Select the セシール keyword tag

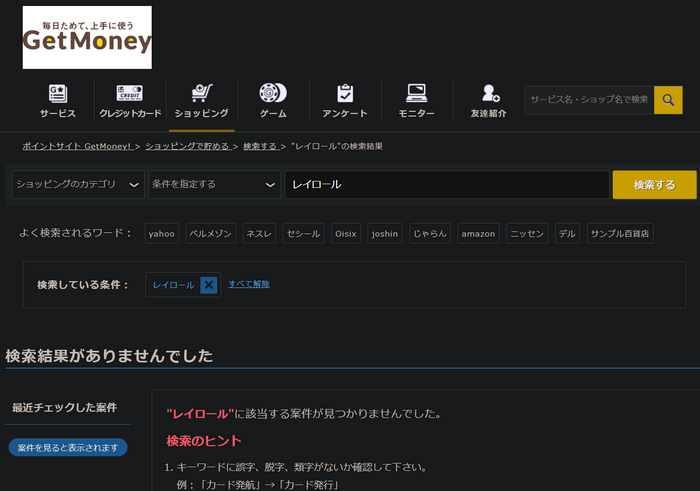pyautogui.click(x=304, y=233)
